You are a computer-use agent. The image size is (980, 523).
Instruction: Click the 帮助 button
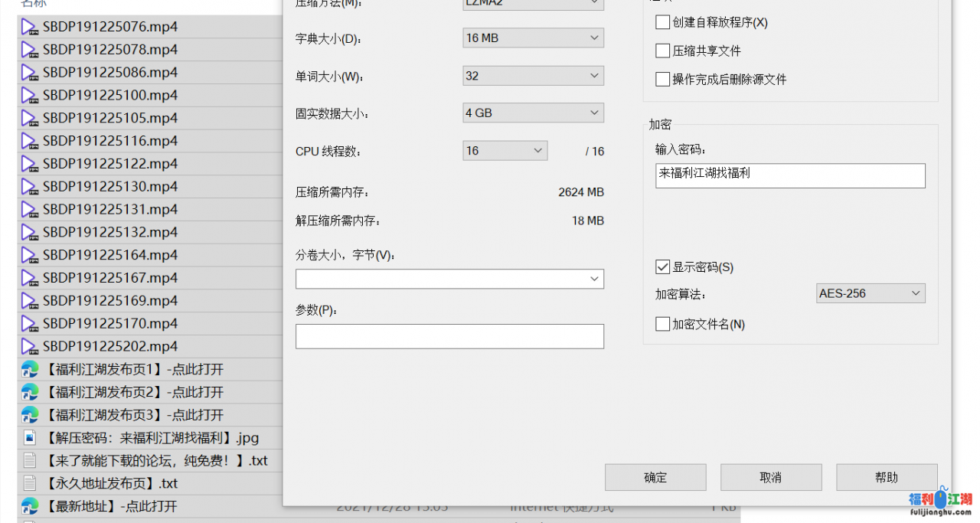[887, 477]
